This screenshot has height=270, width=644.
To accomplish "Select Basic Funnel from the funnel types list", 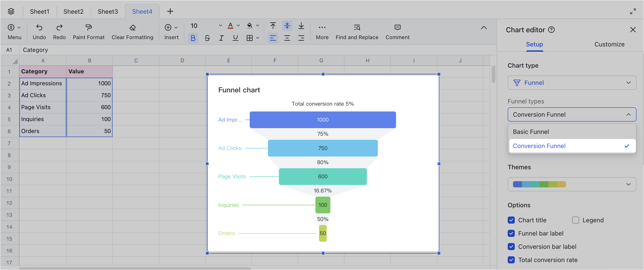I will (x=531, y=131).
